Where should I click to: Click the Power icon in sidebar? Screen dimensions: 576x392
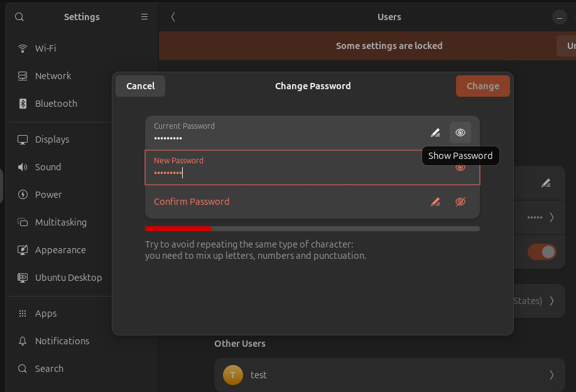23,195
